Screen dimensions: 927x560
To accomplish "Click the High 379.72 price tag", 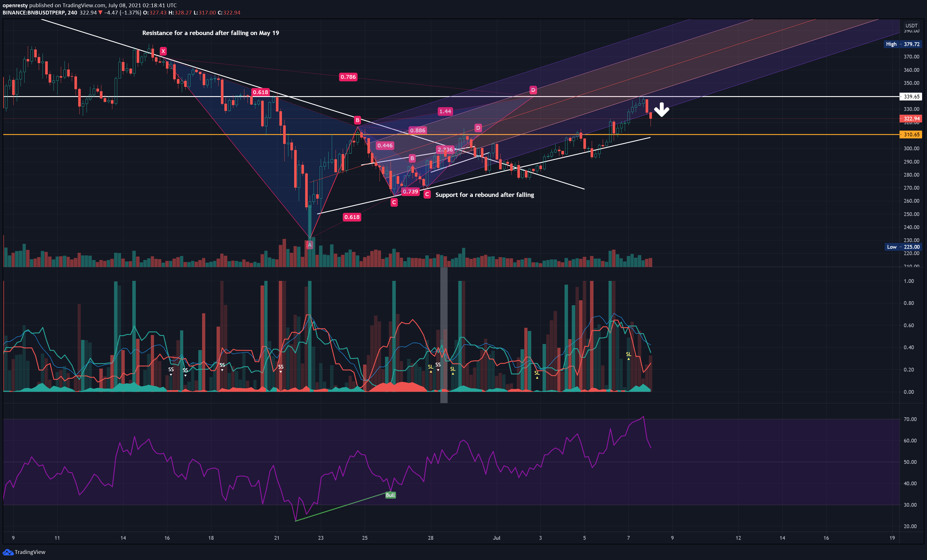I will point(903,44).
